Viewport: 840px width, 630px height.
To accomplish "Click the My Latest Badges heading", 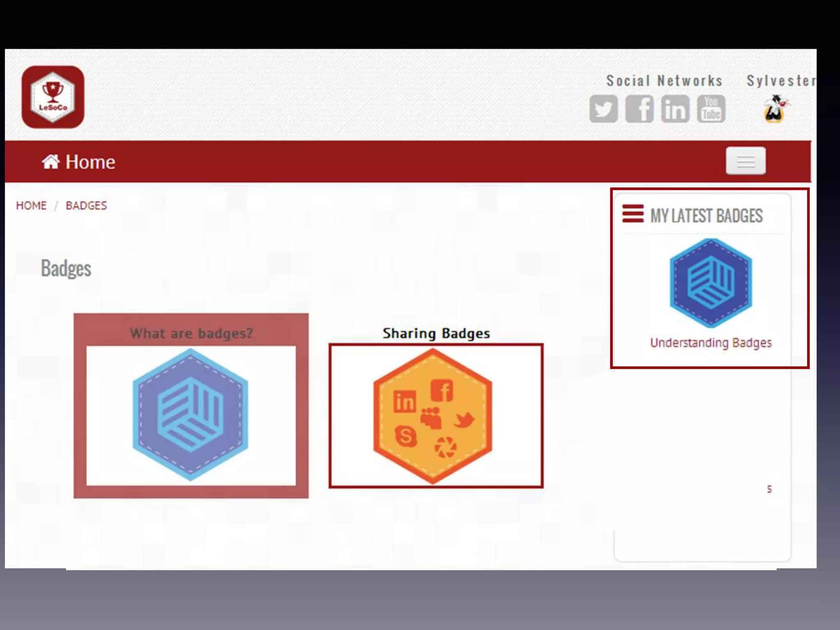I will pos(706,216).
